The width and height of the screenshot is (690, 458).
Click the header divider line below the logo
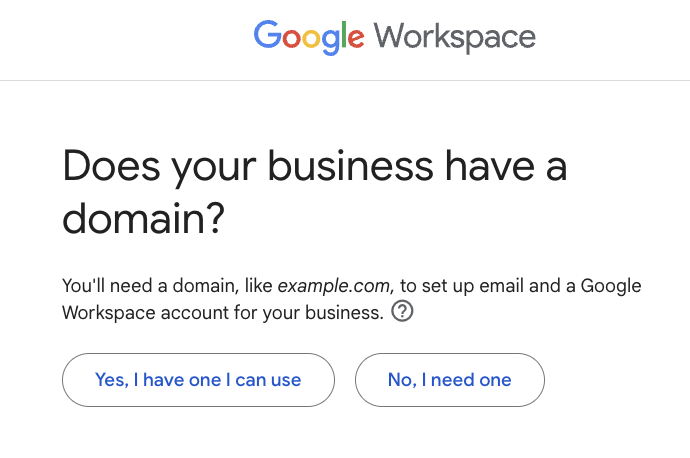(345, 80)
